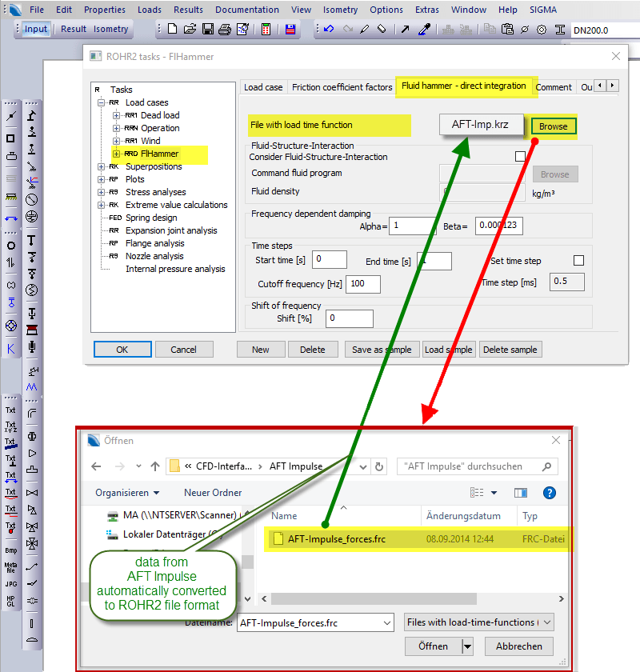Screen dimensions: 640x672
Task: Enable Consider Fluid-Structure-Interaction checkbox
Action: coord(520,157)
